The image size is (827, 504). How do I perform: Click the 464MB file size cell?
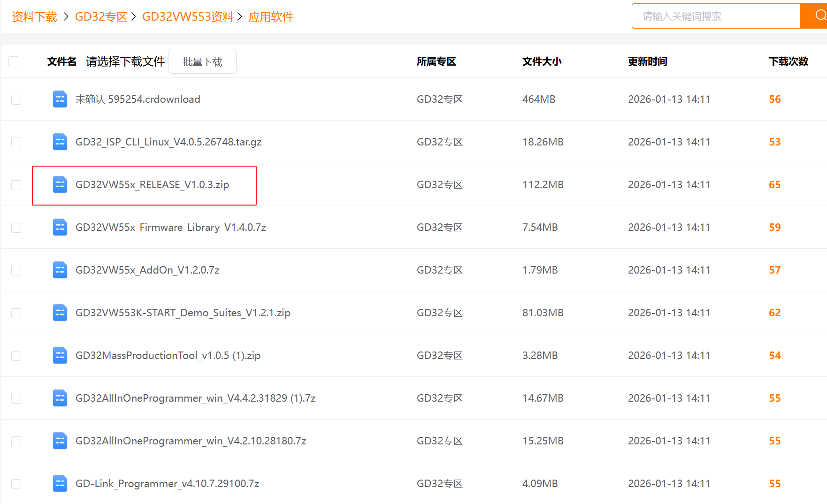pyautogui.click(x=539, y=99)
